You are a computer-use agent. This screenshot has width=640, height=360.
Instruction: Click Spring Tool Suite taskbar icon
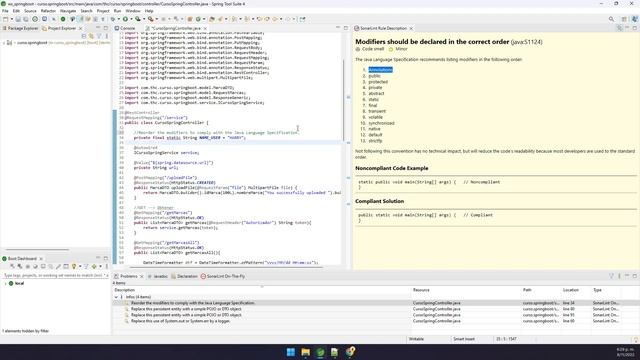tap(320, 352)
